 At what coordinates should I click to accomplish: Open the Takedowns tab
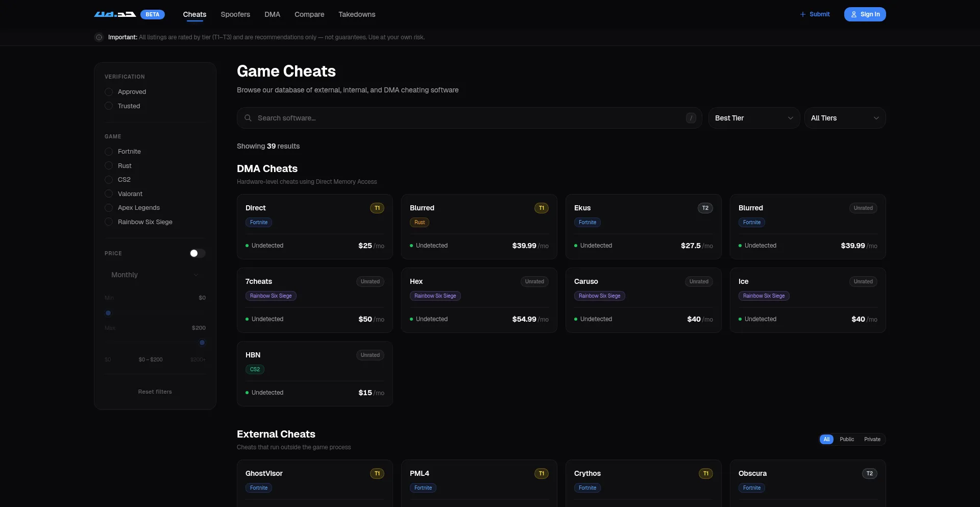357,14
